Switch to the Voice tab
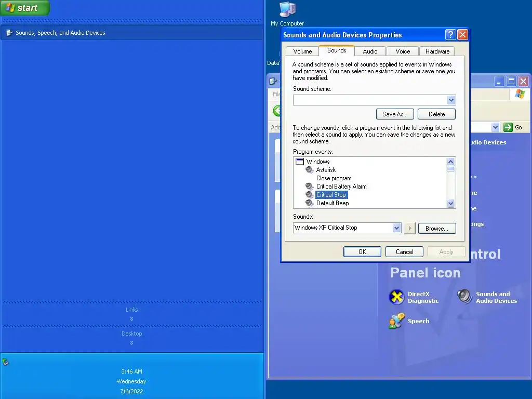 403,51
